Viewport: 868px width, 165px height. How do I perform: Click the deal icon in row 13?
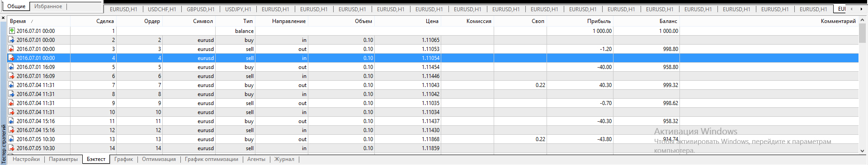(12, 139)
